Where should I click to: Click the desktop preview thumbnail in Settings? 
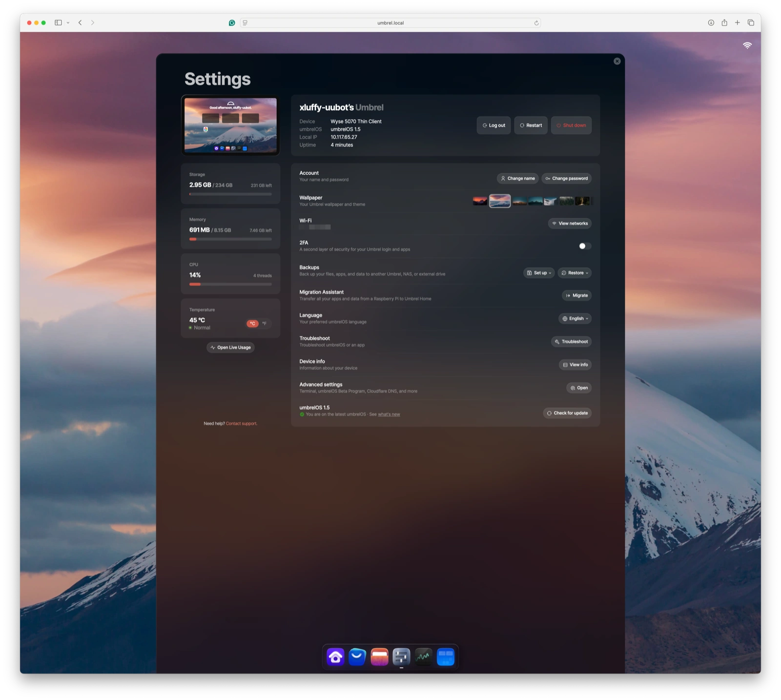[x=230, y=125]
